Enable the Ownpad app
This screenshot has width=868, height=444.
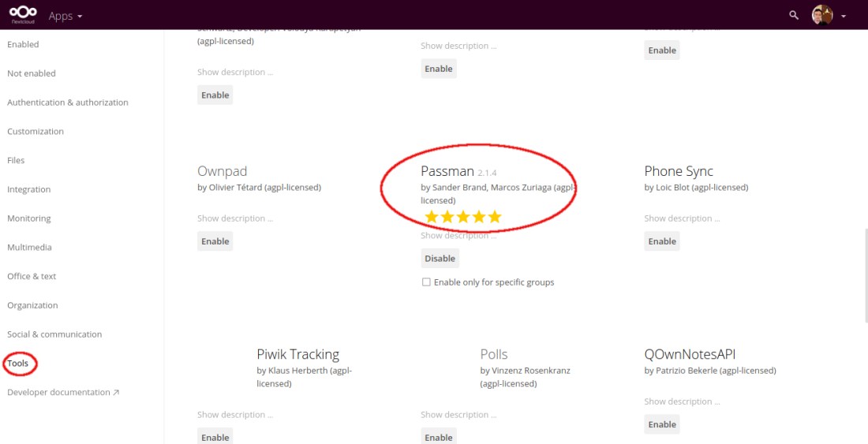[215, 241]
